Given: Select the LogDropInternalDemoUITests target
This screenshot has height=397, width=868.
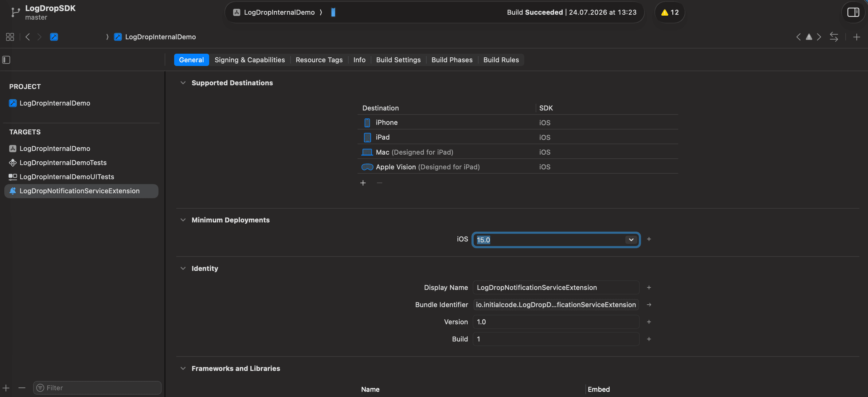Looking at the screenshot, I should click(x=62, y=177).
